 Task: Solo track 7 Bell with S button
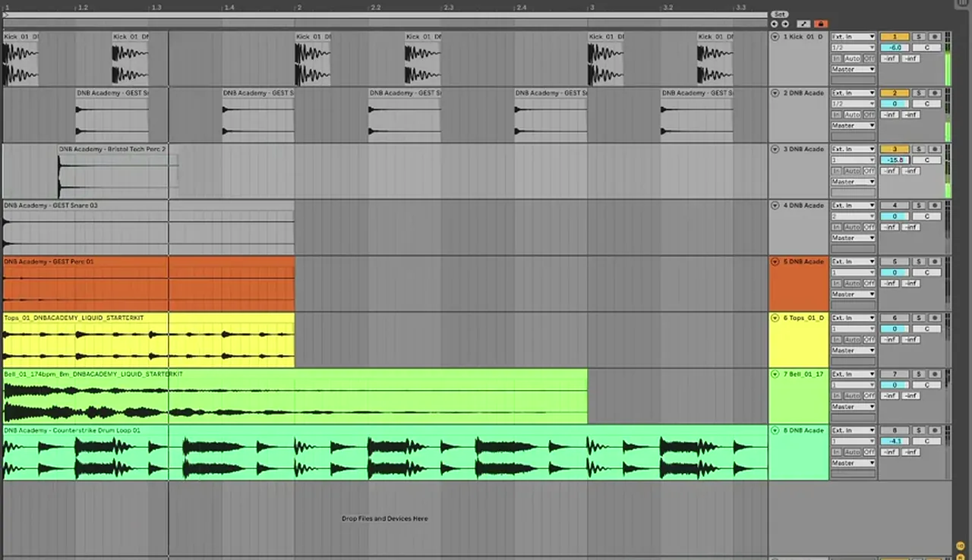[919, 373]
